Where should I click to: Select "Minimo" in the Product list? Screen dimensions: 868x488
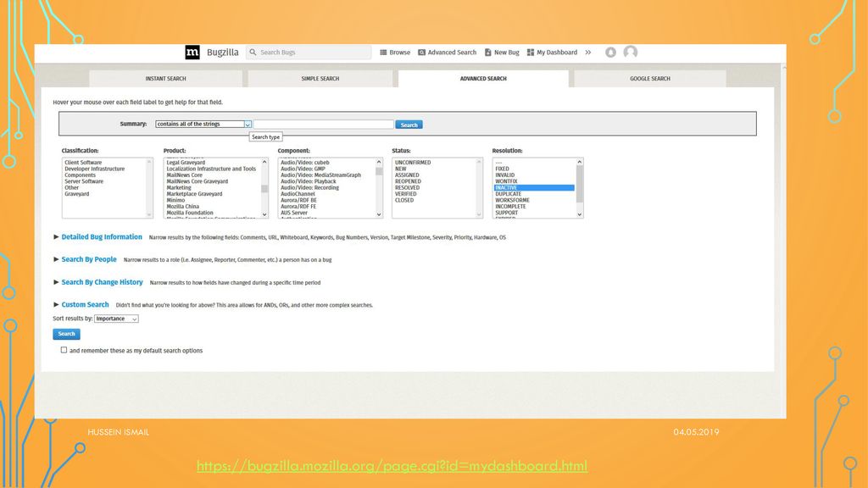(x=175, y=200)
